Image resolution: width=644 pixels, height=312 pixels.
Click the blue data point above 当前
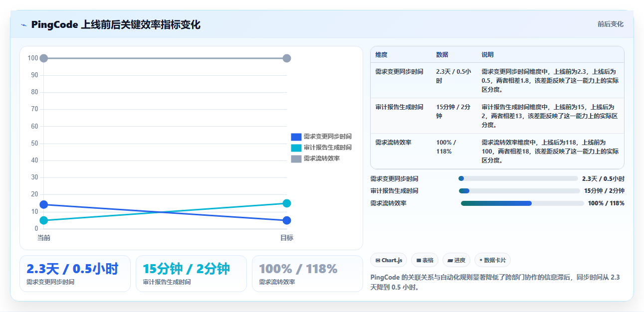coord(44,204)
